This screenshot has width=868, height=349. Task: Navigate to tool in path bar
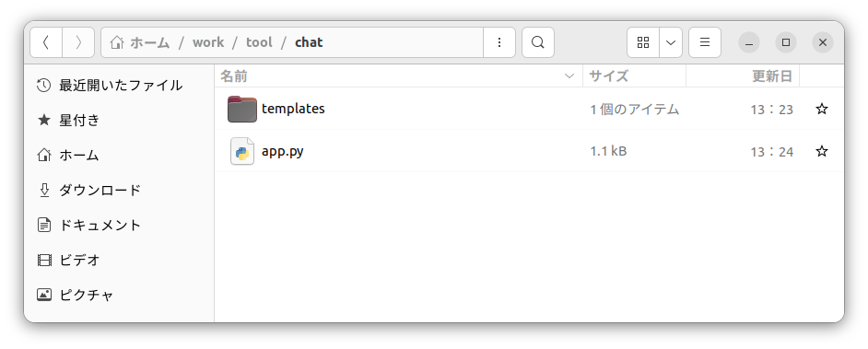click(x=259, y=42)
